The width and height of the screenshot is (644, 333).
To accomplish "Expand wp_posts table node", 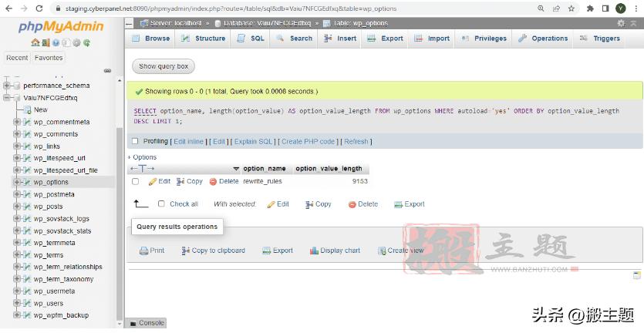I will point(17,207).
